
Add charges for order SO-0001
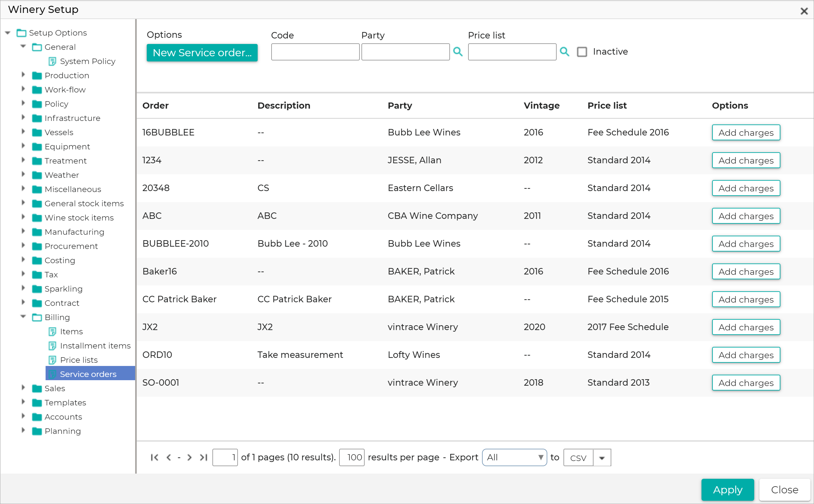point(746,383)
